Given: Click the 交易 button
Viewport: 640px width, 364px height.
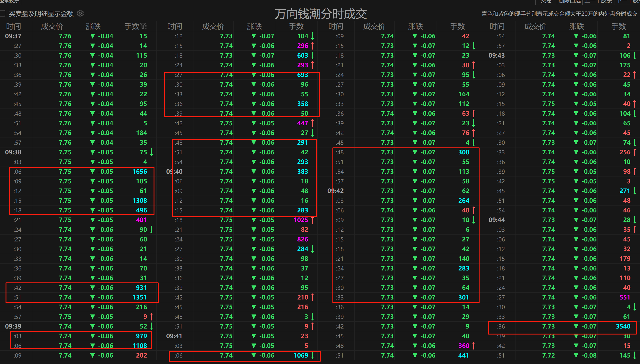Looking at the screenshot, I should click(x=546, y=2).
